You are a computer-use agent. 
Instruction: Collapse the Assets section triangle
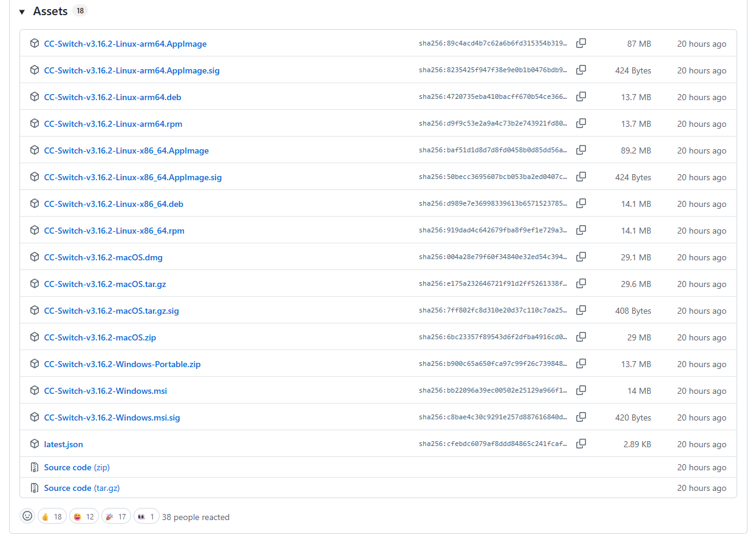coord(22,12)
